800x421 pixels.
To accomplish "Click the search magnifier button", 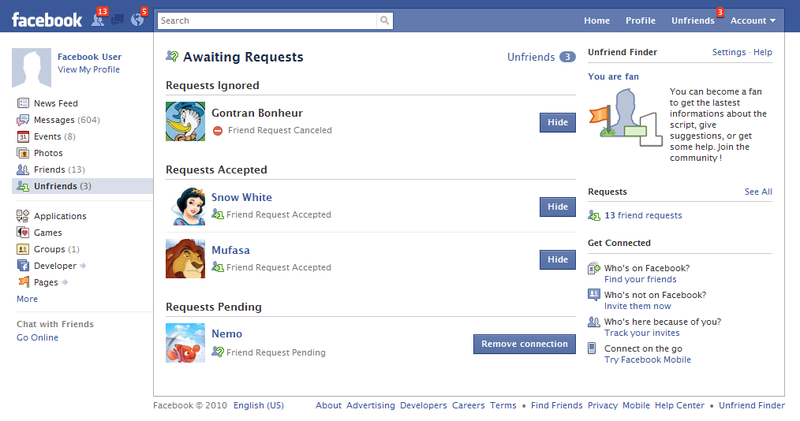I will click(385, 20).
